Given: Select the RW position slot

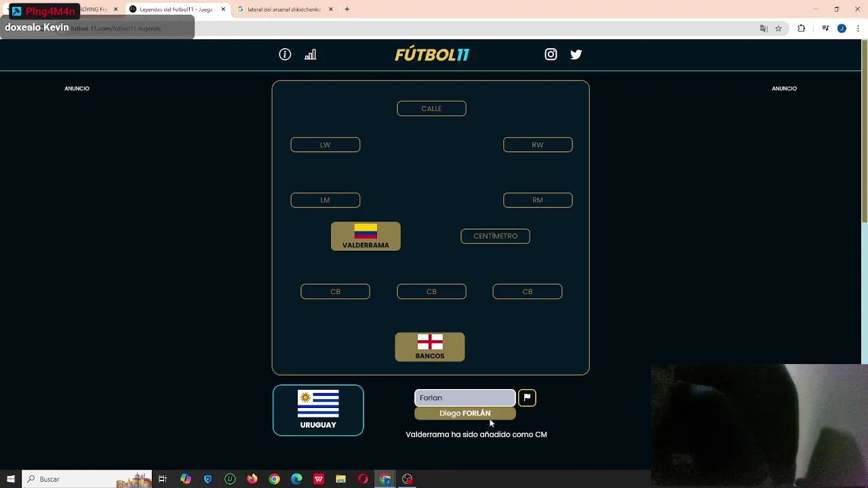Looking at the screenshot, I should (x=538, y=145).
